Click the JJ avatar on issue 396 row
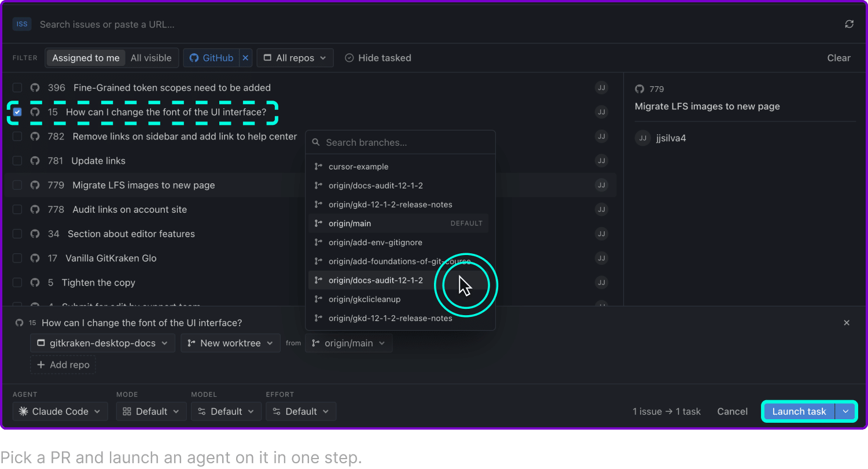The width and height of the screenshot is (868, 469). pyautogui.click(x=602, y=88)
